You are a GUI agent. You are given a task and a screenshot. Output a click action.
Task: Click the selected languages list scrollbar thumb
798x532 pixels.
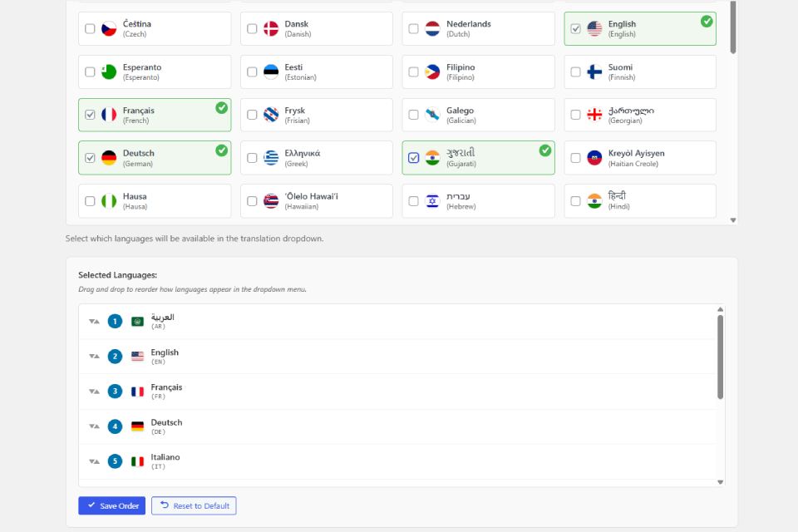720,357
